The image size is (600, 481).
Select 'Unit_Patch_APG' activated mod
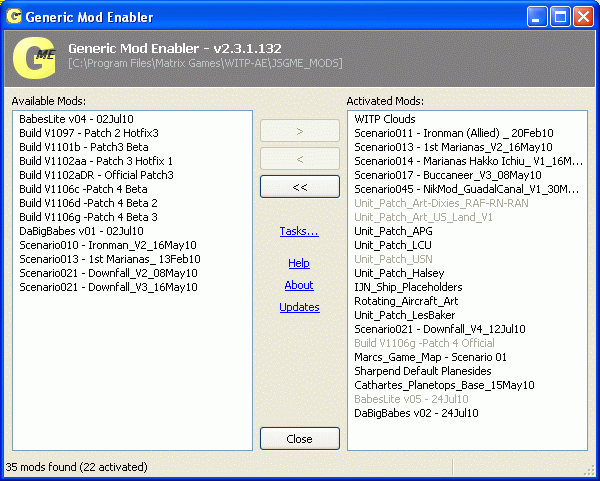393,231
